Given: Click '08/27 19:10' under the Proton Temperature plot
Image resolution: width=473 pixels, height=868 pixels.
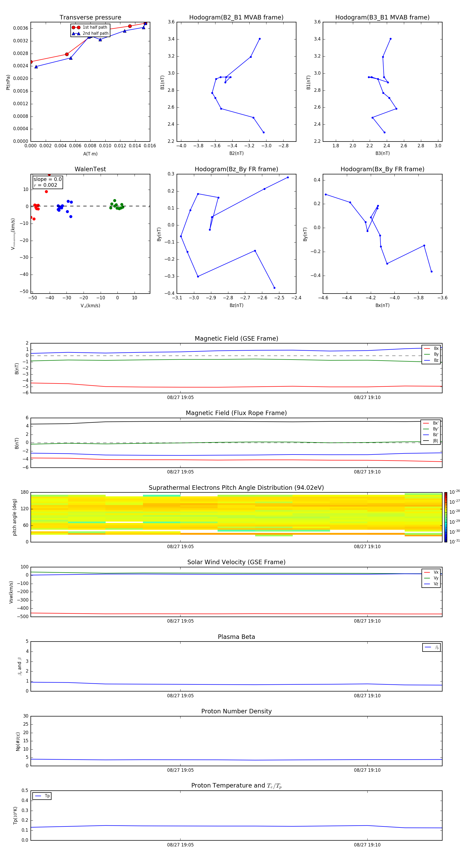Looking at the screenshot, I should pos(367,845).
